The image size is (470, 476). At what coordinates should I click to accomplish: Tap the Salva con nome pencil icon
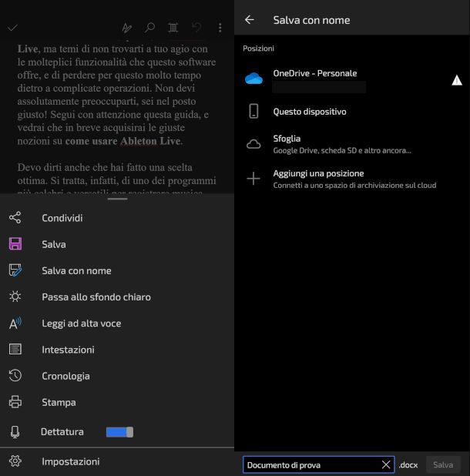pyautogui.click(x=15, y=270)
